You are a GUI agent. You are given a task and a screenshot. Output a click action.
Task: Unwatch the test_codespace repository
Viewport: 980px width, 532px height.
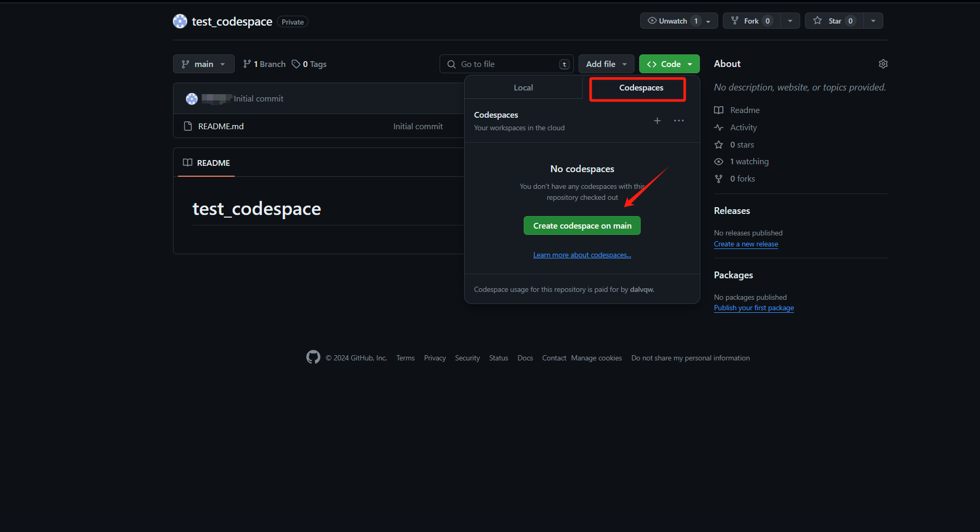pos(673,20)
